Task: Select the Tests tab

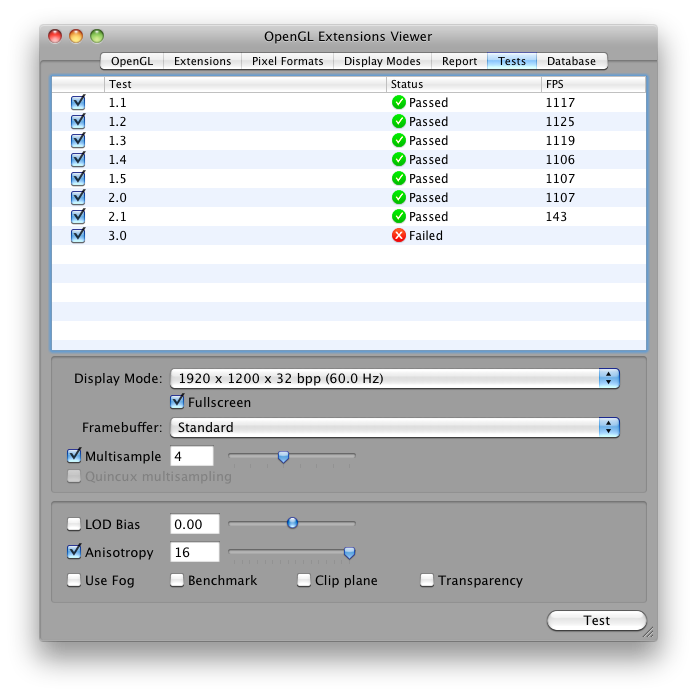Action: pyautogui.click(x=512, y=61)
